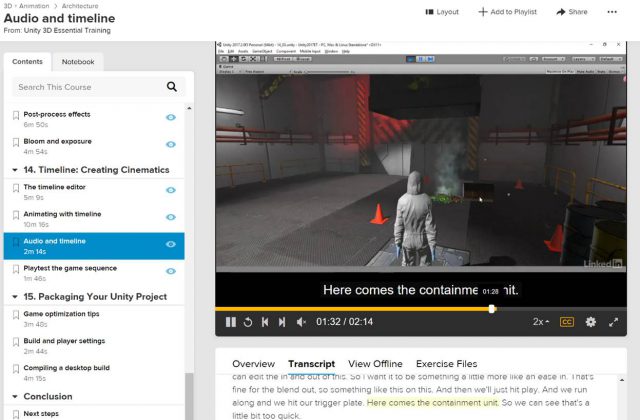640x420 pixels.
Task: Skip to previous video
Action: 265,322
